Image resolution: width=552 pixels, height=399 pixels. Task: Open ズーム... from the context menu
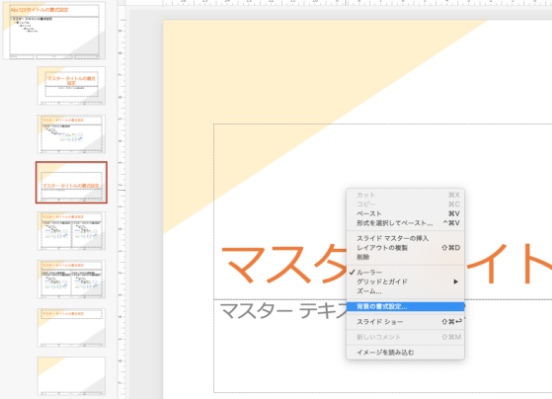tap(405, 291)
